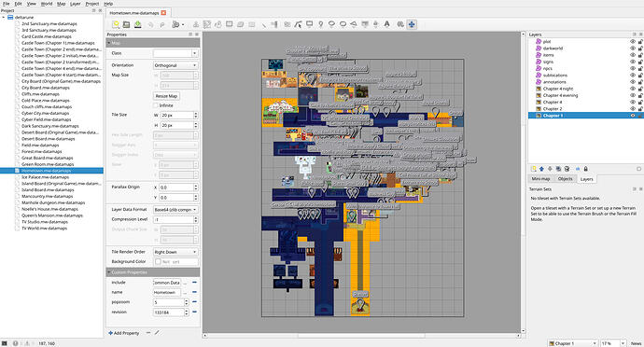Select the Insert Polygon tool
This screenshot has height=347, width=644.
[354, 24]
